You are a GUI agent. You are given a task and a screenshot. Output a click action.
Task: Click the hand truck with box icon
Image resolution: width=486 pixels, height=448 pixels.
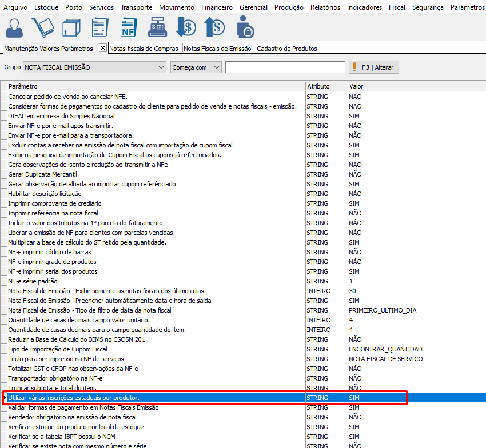pyautogui.click(x=43, y=27)
